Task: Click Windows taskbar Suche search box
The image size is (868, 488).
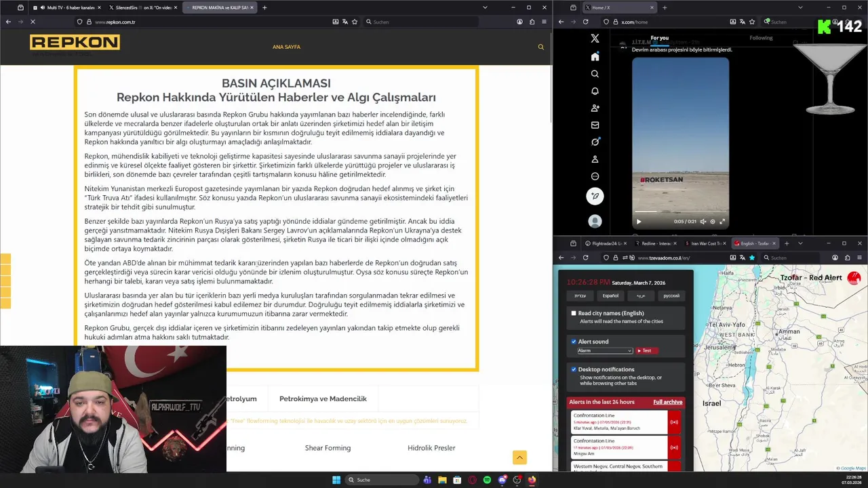Action: point(382,480)
